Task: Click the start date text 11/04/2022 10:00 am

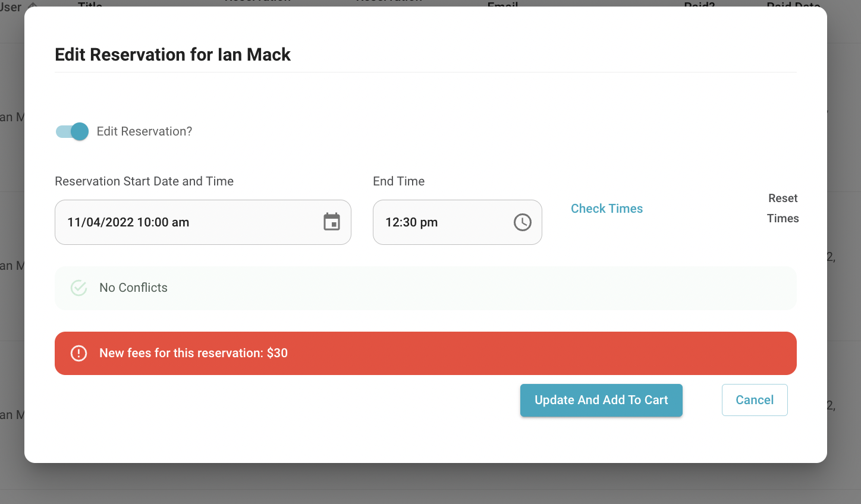Action: (x=128, y=222)
